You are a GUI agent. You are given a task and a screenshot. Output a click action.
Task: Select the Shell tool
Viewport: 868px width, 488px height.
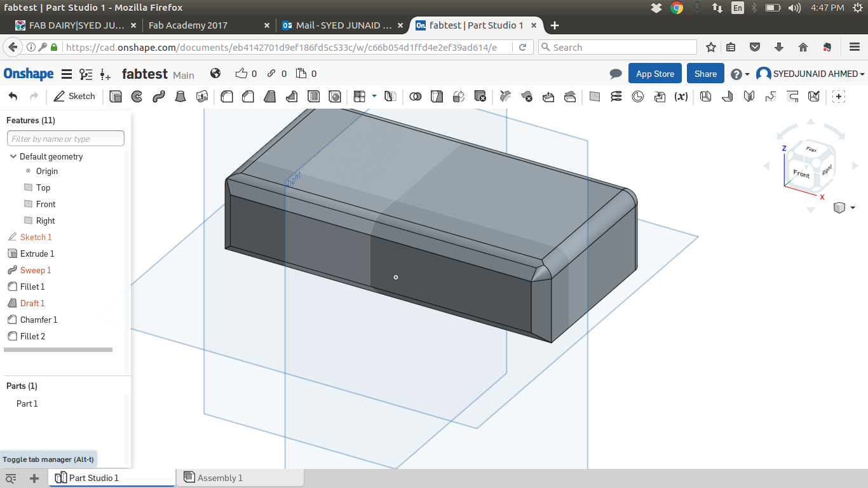[313, 97]
